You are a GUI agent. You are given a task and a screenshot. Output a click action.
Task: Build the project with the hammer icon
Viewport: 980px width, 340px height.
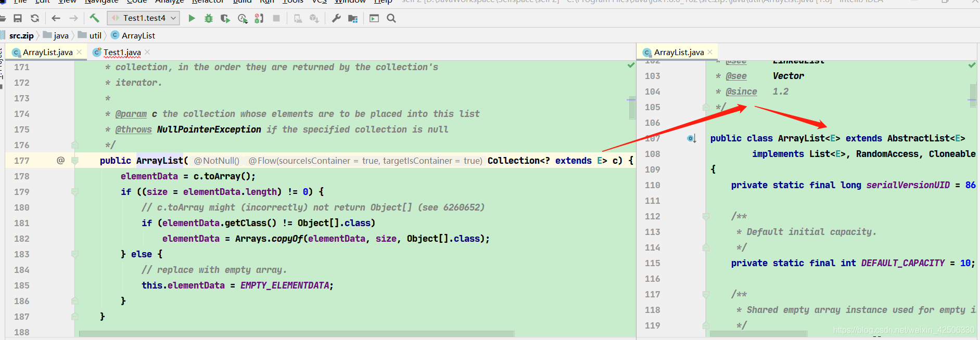click(94, 18)
